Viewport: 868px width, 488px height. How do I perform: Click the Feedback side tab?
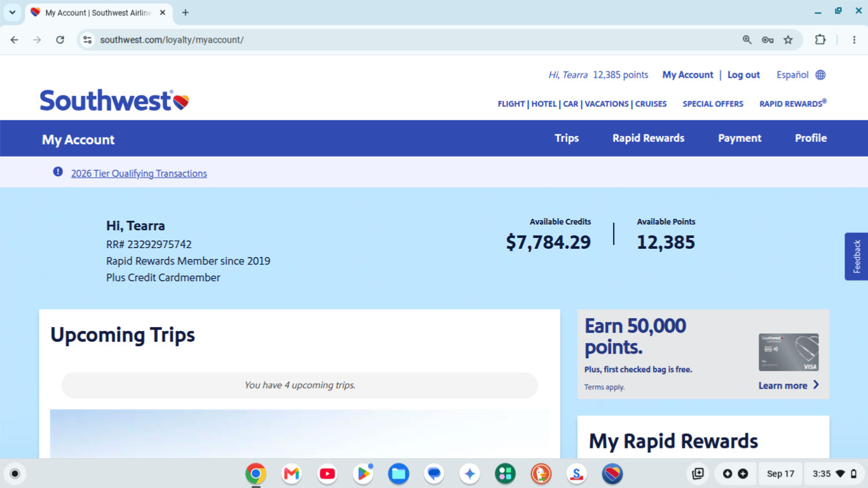(857, 256)
